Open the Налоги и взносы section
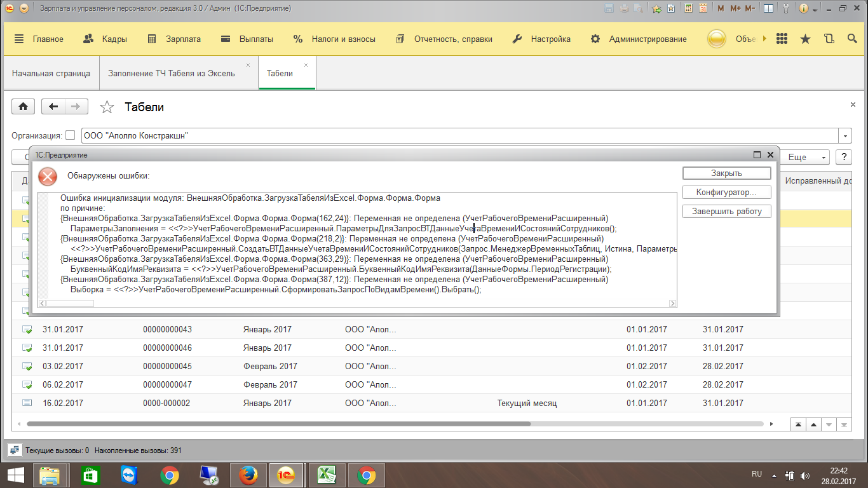 pyautogui.click(x=334, y=39)
